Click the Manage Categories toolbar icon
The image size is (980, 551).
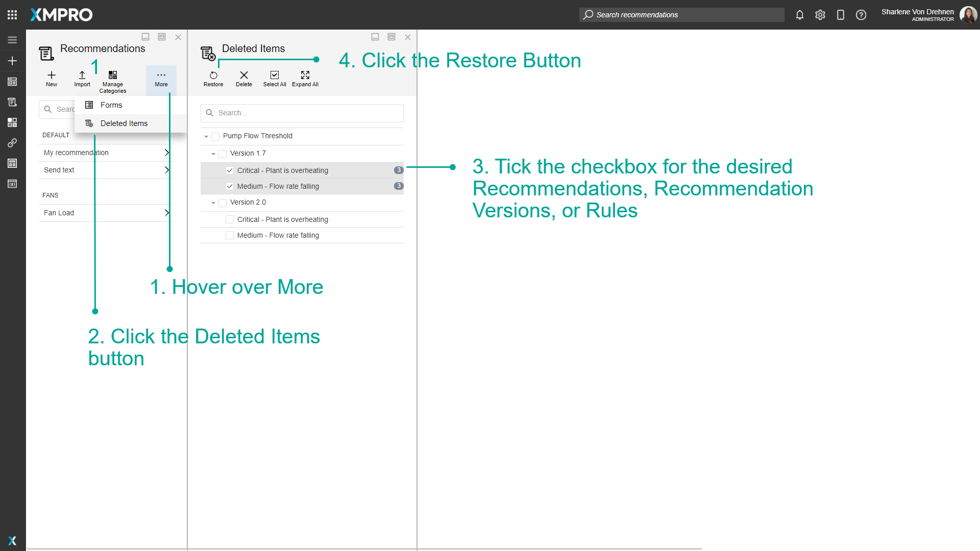tap(112, 78)
